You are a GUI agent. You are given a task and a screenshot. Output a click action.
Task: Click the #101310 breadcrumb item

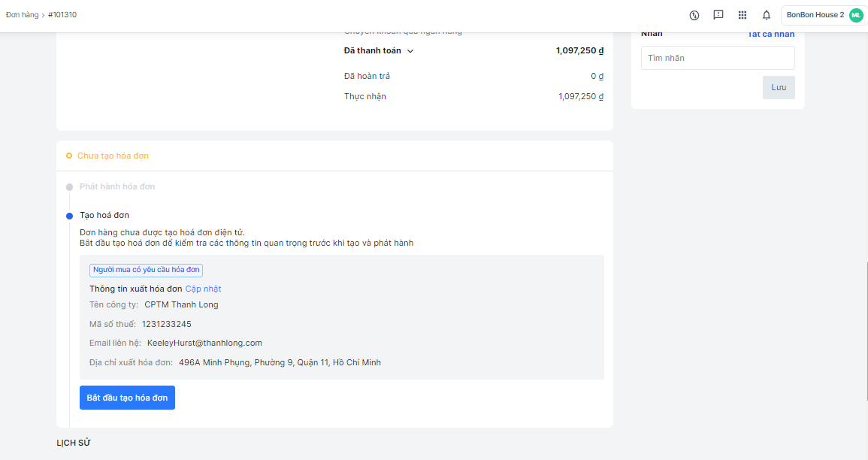pos(62,15)
